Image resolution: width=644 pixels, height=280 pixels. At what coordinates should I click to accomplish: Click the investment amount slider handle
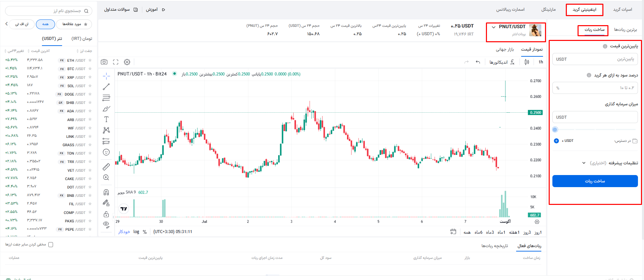555,129
